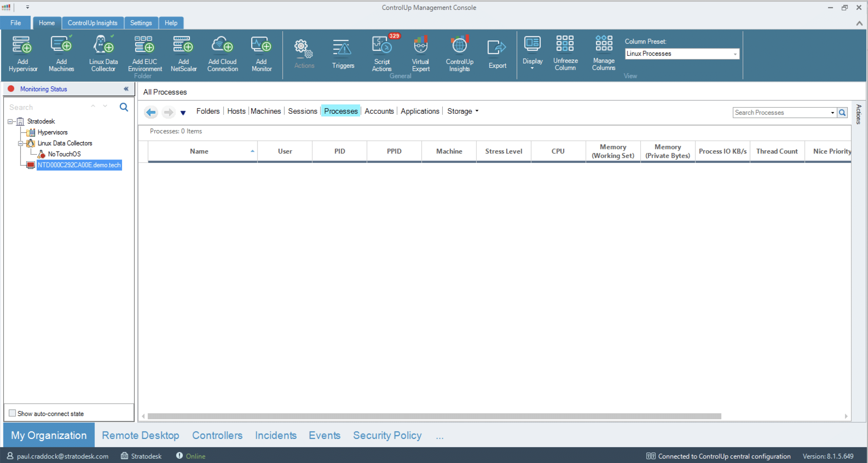Viewport: 868px width, 463px height.
Task: Click the Add Hypervisor icon
Action: [22, 54]
